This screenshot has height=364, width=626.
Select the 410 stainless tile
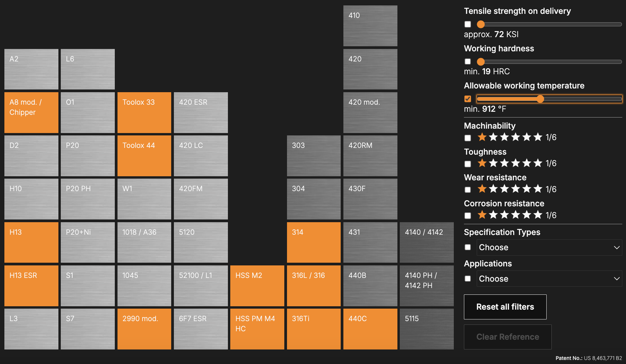[370, 26]
